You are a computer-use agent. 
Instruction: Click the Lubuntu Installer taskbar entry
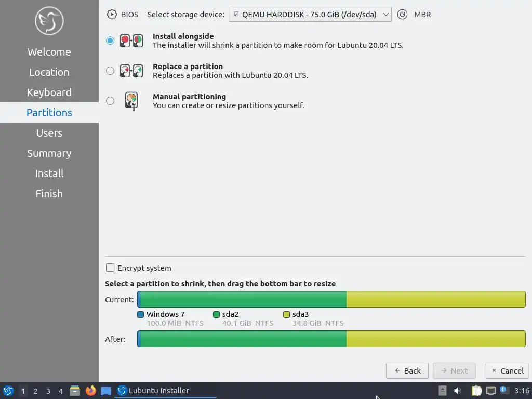[x=166, y=391]
